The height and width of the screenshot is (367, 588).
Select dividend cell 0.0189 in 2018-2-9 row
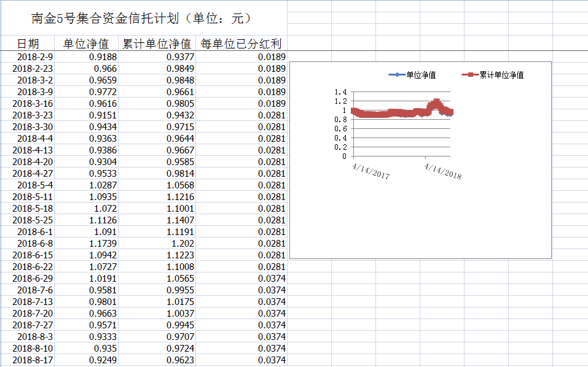click(241, 57)
